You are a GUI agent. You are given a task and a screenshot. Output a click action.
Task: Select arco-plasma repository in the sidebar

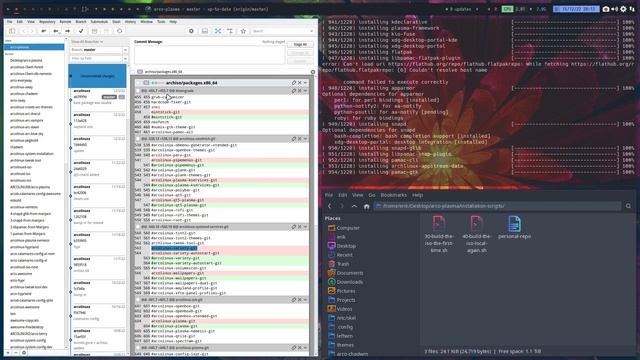[34, 47]
